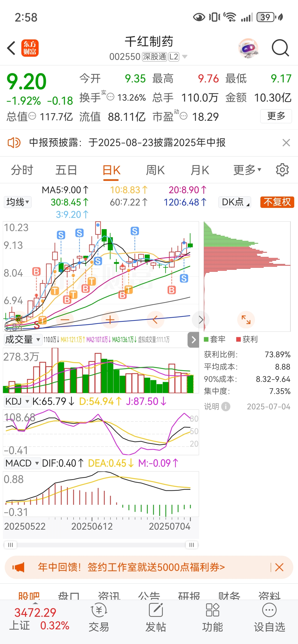Switch to 分时 tab
The height and width of the screenshot is (644, 298).
click(x=22, y=170)
